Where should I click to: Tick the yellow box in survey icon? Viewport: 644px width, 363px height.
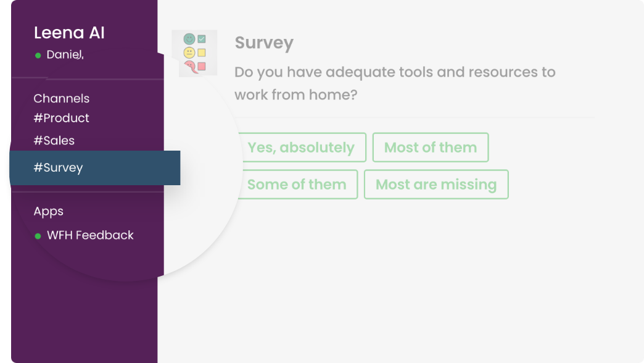click(x=202, y=52)
